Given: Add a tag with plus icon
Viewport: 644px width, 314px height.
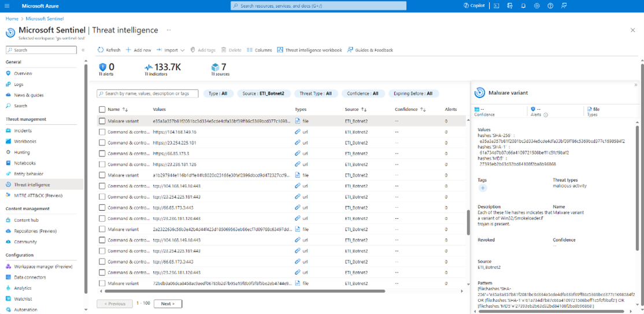Looking at the screenshot, I should [x=483, y=188].
